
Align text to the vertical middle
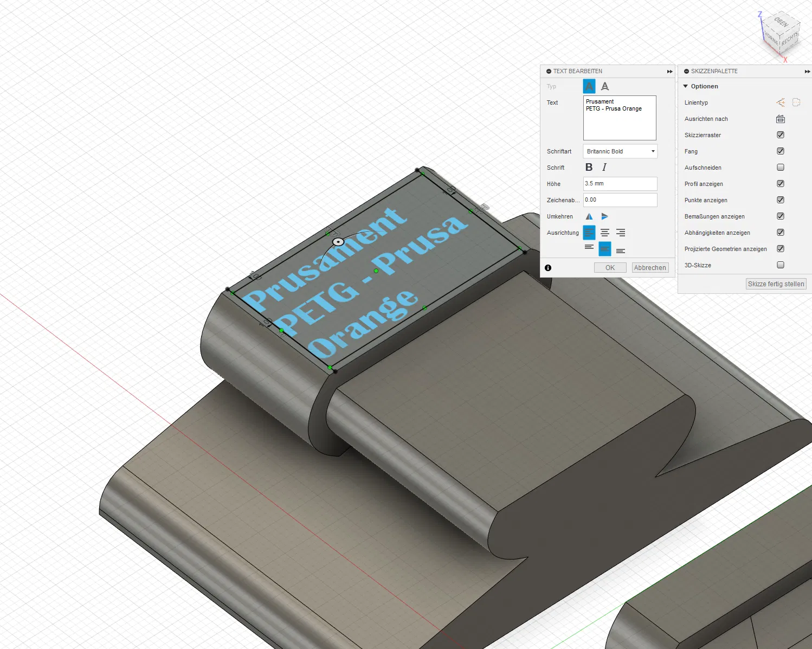click(605, 249)
